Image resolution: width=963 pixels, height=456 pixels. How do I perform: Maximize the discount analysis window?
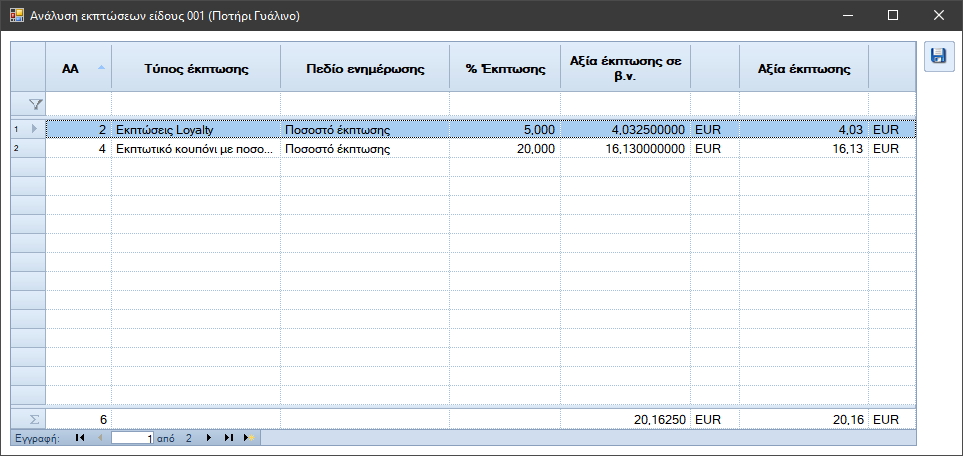point(893,15)
